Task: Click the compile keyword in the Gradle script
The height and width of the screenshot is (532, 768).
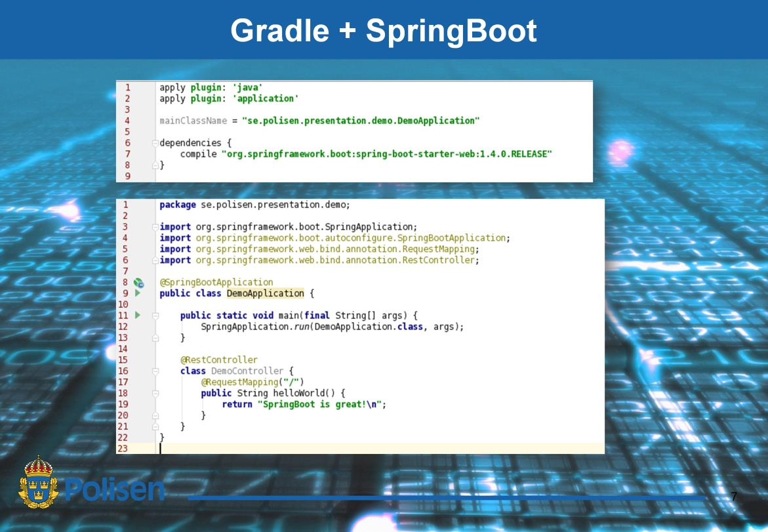Action: [198, 153]
